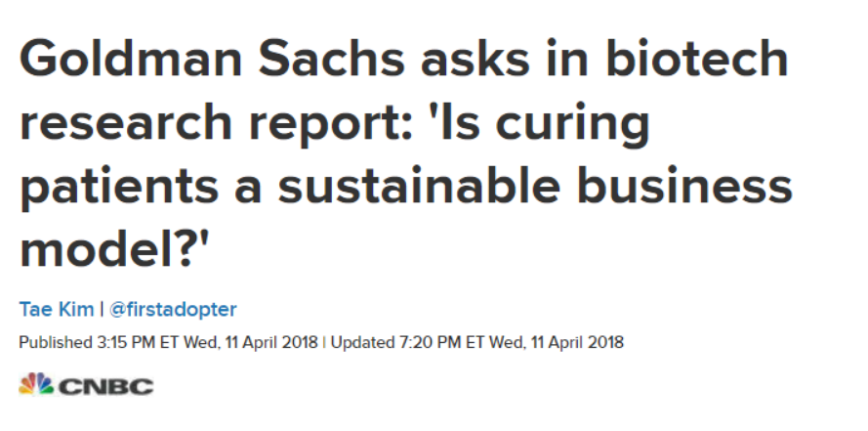
Task: Open author Tae Kim's profile link
Action: tap(57, 309)
